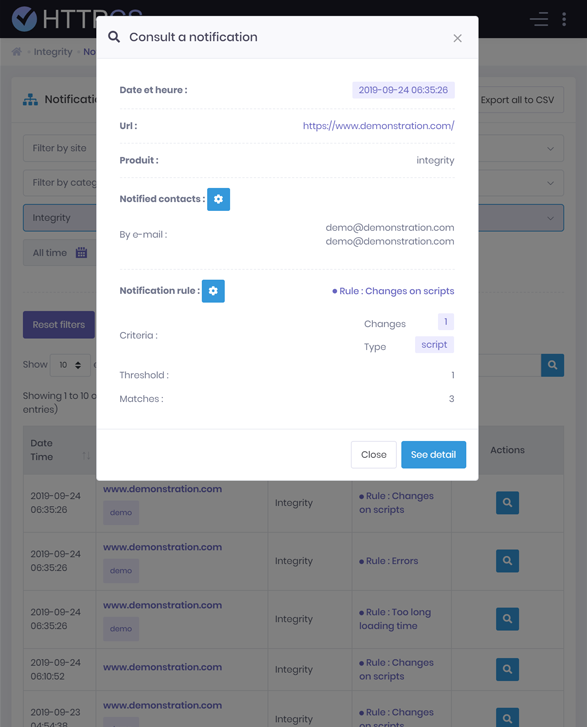Click the Rule: Changes on scripts link
This screenshot has height=727, width=587.
[393, 291]
